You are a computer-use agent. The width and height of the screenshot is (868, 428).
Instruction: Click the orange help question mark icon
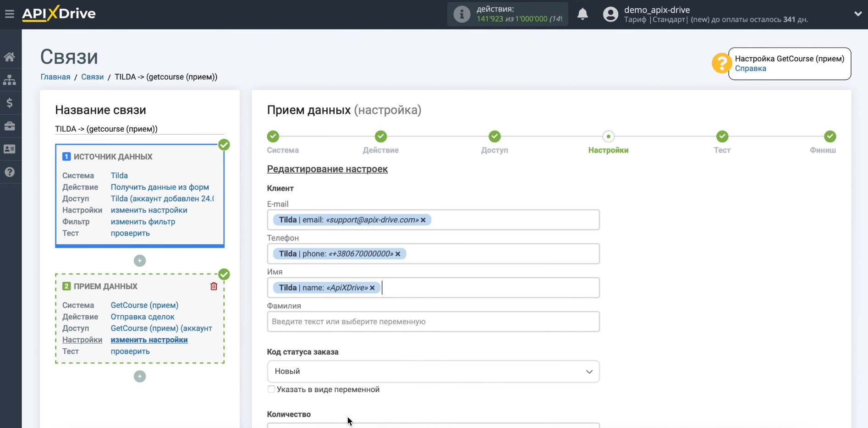(x=721, y=63)
